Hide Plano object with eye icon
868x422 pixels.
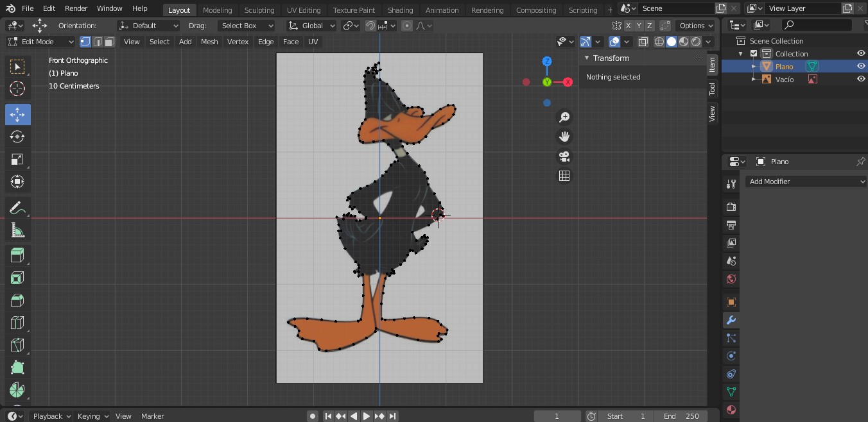click(861, 67)
